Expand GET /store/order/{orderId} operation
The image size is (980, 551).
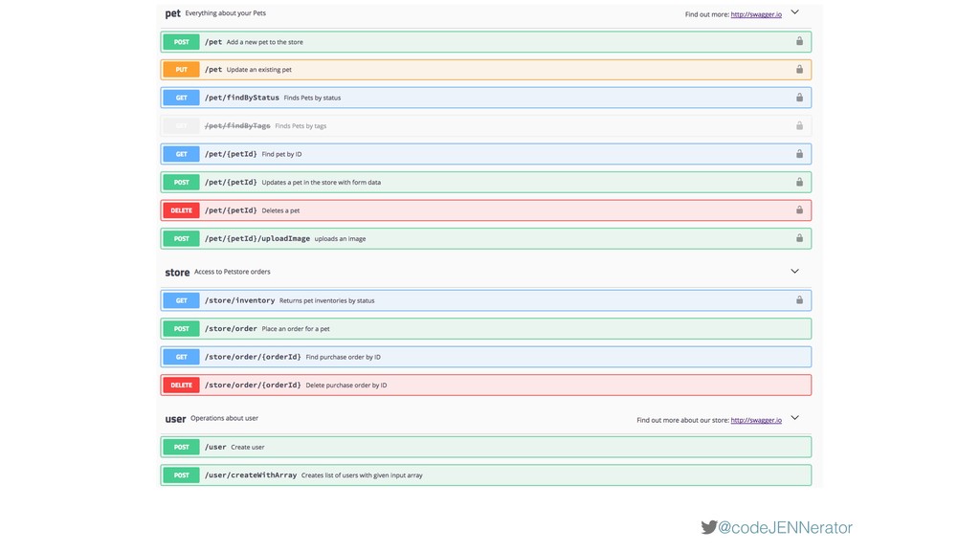[485, 357]
